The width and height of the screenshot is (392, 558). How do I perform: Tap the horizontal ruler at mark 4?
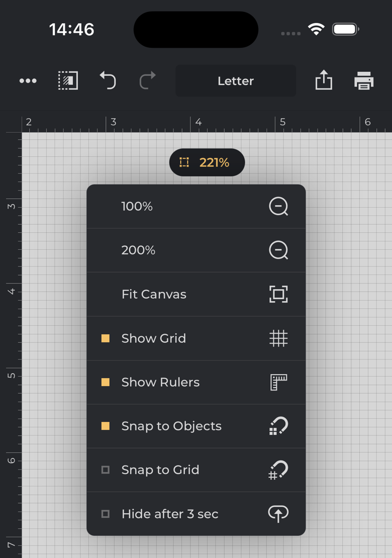click(199, 123)
